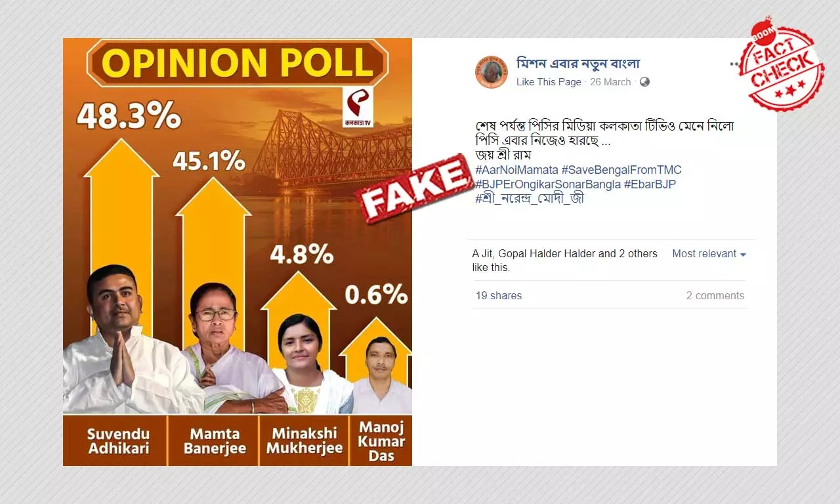The height and width of the screenshot is (504, 840).
Task: Open the 26 March timestamp link
Action: pyautogui.click(x=610, y=82)
